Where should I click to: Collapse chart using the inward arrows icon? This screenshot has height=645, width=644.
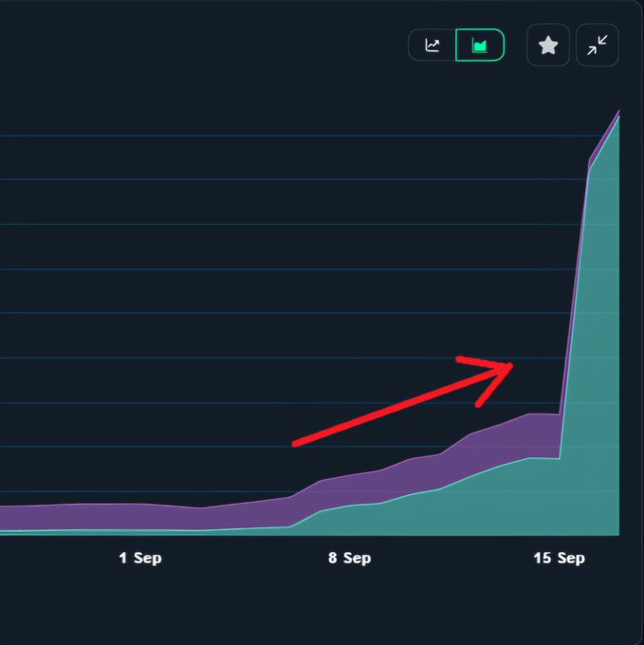point(598,46)
